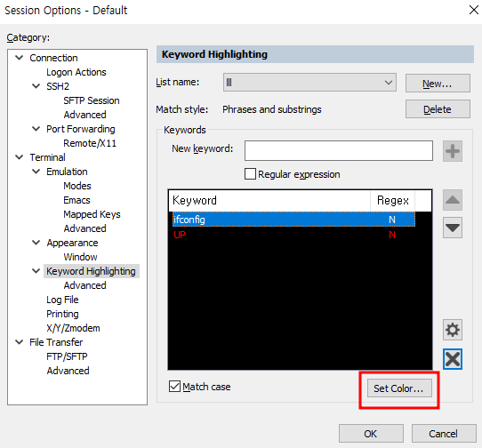Collapse the Keyword Highlighting node
Image resolution: width=482 pixels, height=448 pixels.
point(36,271)
